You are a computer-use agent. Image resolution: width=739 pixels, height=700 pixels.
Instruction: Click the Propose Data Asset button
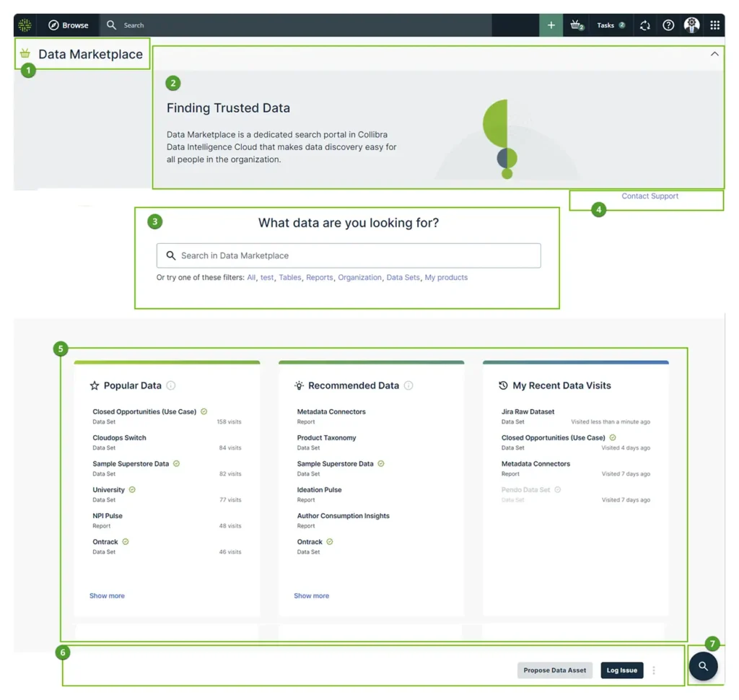pyautogui.click(x=554, y=670)
